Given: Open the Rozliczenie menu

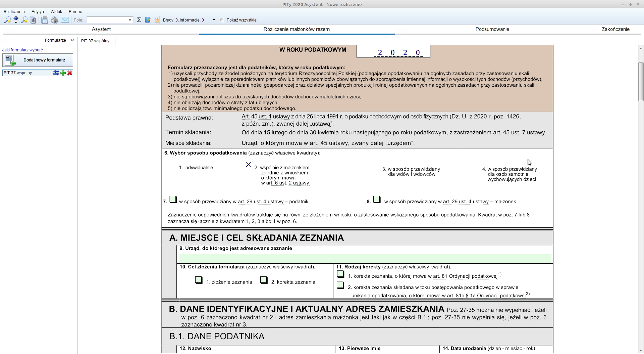Looking at the screenshot, I should (x=14, y=12).
